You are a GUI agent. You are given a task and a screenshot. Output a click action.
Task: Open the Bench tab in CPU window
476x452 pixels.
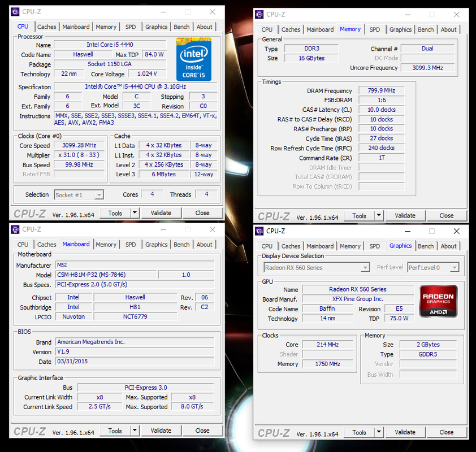(x=181, y=27)
